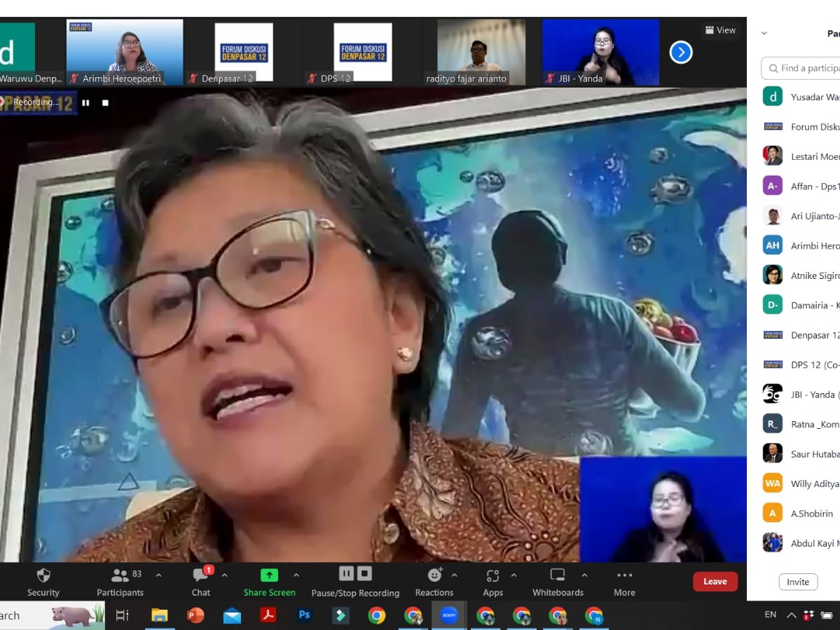Open the Participants panel icon
The image size is (840, 630).
point(119,575)
